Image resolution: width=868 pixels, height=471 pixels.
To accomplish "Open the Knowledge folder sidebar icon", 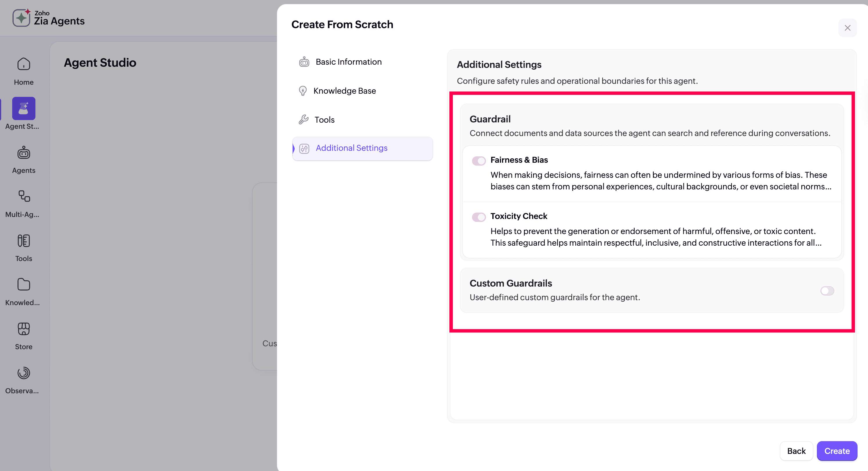I will pyautogui.click(x=24, y=285).
